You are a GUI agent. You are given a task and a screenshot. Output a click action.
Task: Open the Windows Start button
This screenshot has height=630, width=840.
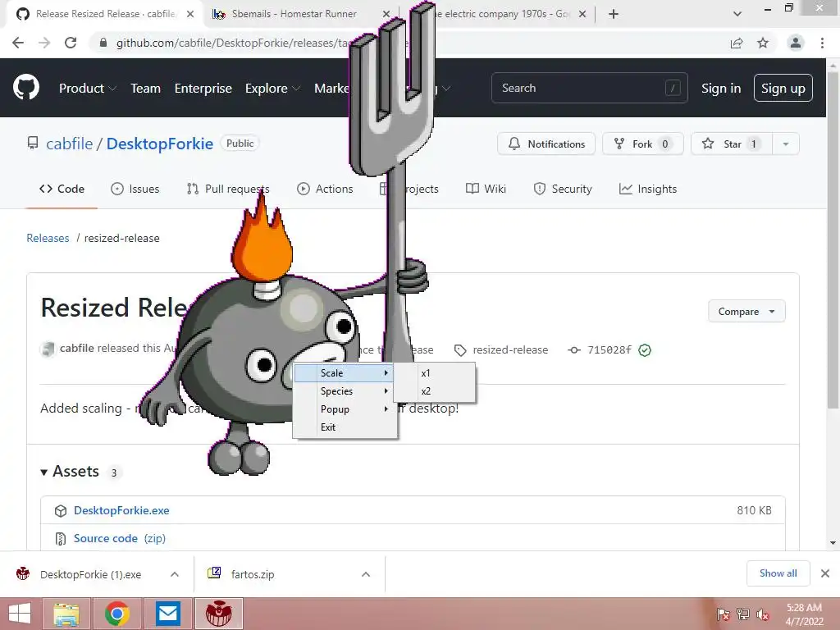click(x=20, y=614)
